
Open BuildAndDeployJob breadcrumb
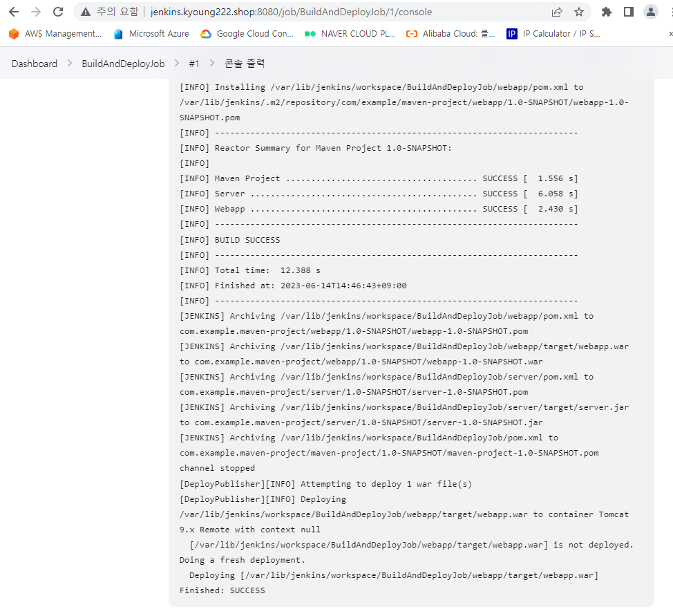[123, 64]
